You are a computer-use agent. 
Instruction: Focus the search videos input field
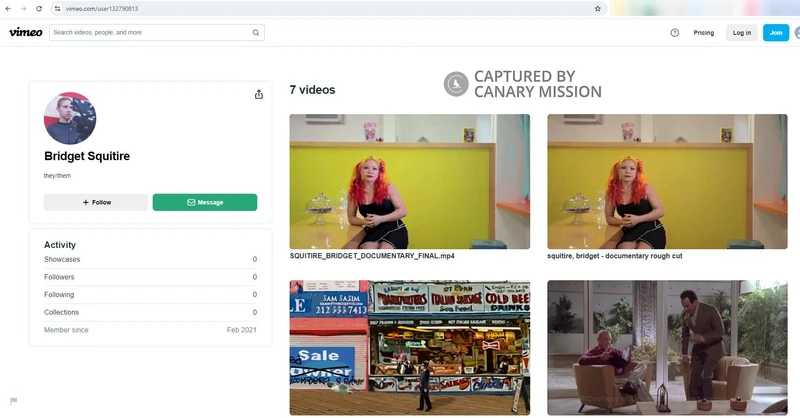point(148,32)
